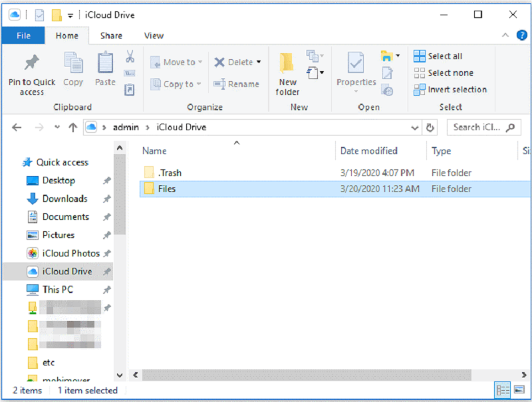Viewport: 532px width, 402px height.
Task: Create a New folder
Action: coord(287,73)
